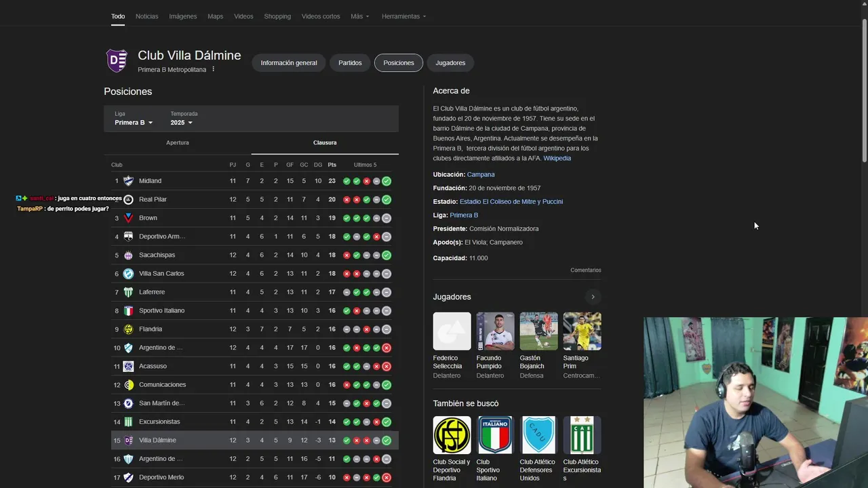Click the Villa Dálmine crest in the table row
This screenshot has width=868, height=488.
[x=128, y=440]
